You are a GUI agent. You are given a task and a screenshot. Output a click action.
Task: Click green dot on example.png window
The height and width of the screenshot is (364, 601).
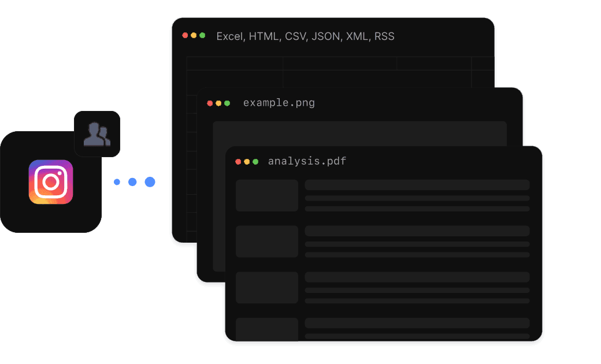pos(227,103)
